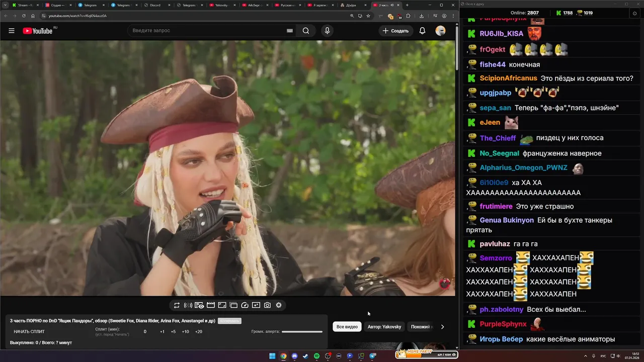The image size is (644, 362).
Task: Click the split minutes value 0
Action: (145, 332)
